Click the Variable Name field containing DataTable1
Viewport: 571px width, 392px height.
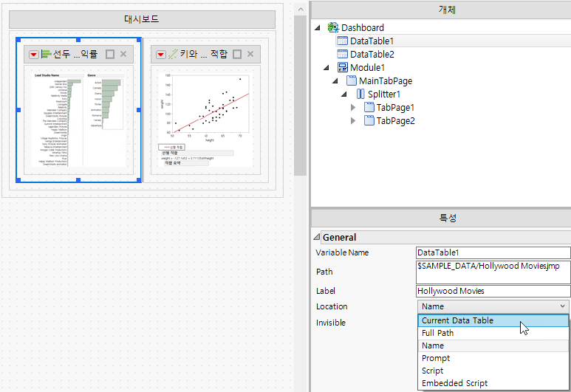pos(493,252)
